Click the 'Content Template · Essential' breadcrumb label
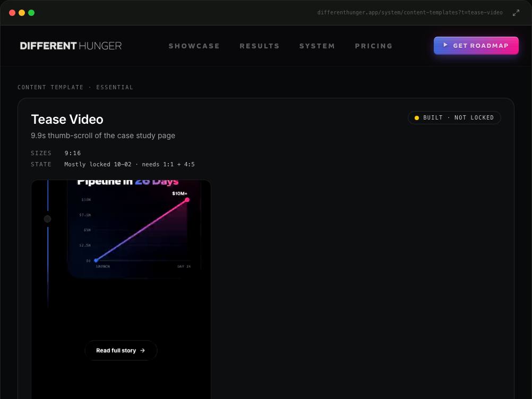The image size is (532, 399). [x=75, y=87]
